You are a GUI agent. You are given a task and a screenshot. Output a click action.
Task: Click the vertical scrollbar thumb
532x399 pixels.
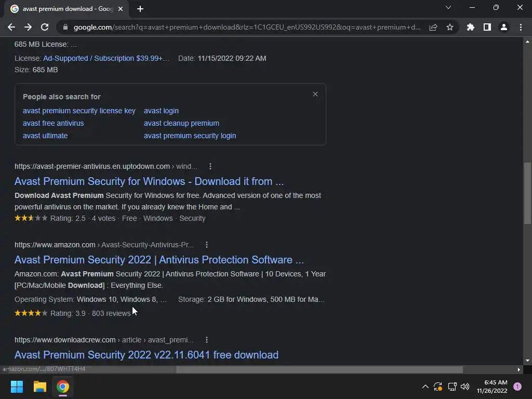click(x=527, y=193)
